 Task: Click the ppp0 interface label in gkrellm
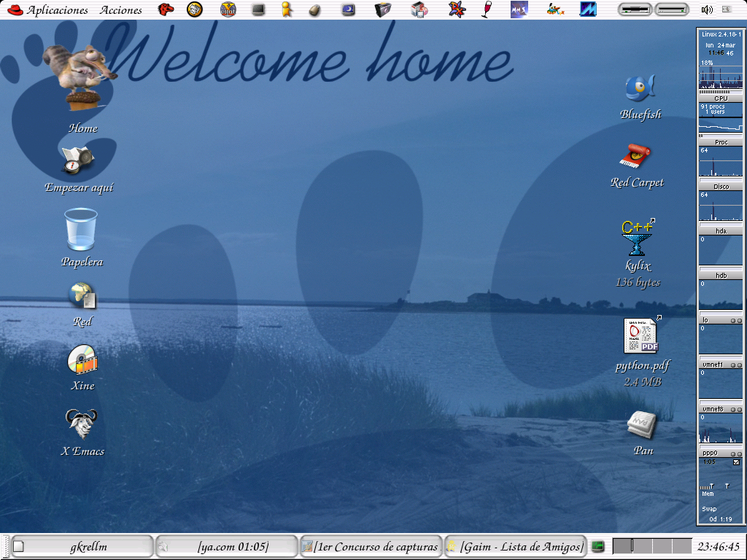[x=710, y=454]
